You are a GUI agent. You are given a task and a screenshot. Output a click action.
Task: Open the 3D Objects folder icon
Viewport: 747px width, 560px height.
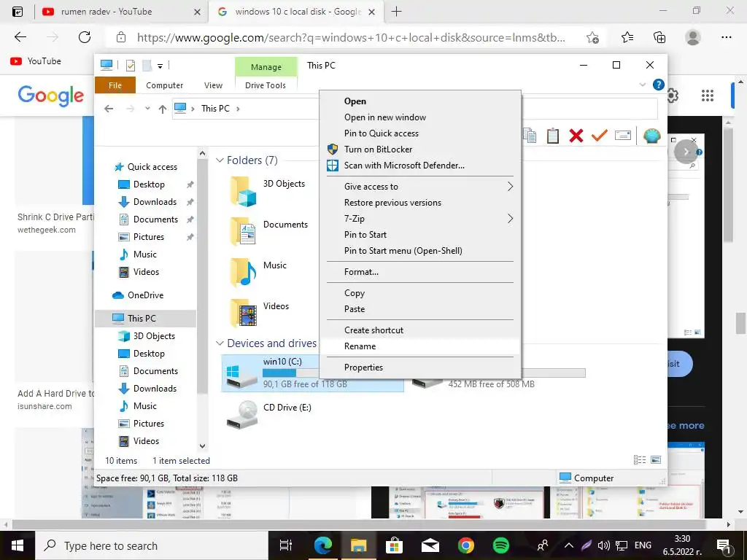(243, 192)
